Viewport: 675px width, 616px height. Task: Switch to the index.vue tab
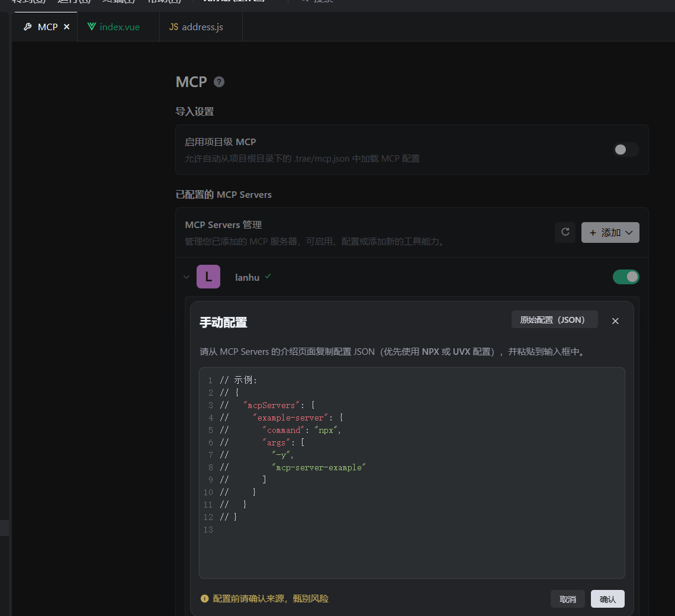tap(118, 27)
